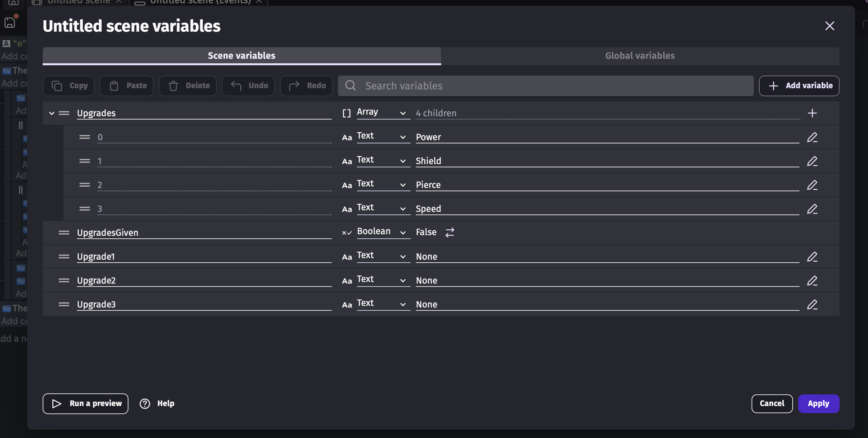The height and width of the screenshot is (438, 868).
Task: Click drag handle of UpgradesGiven variable
Action: point(64,233)
